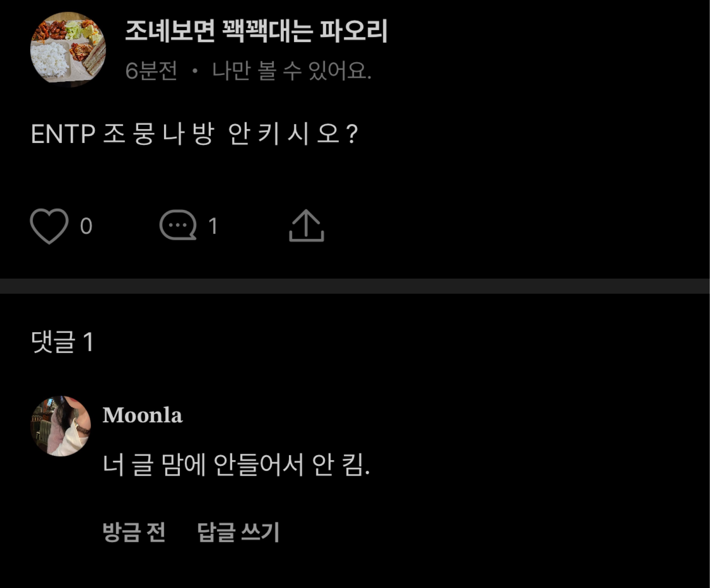This screenshot has height=588, width=710.
Task: Click the Moonla username
Action: [142, 415]
